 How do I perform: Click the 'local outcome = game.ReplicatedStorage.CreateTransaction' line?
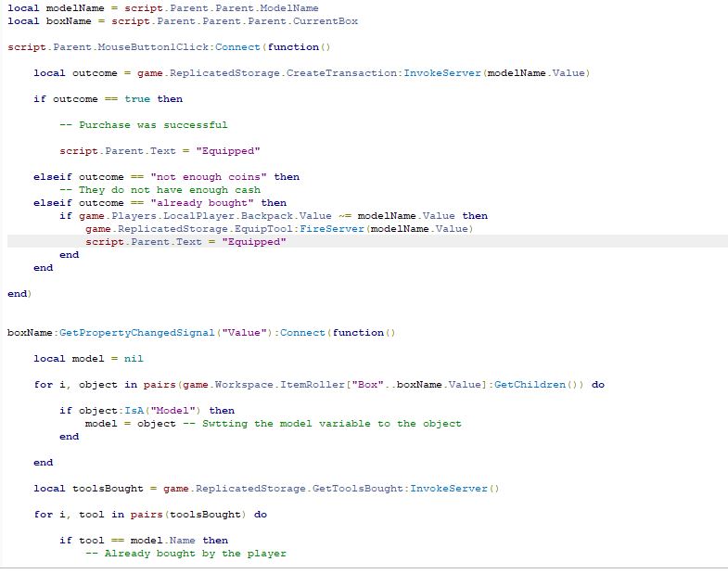(x=312, y=73)
